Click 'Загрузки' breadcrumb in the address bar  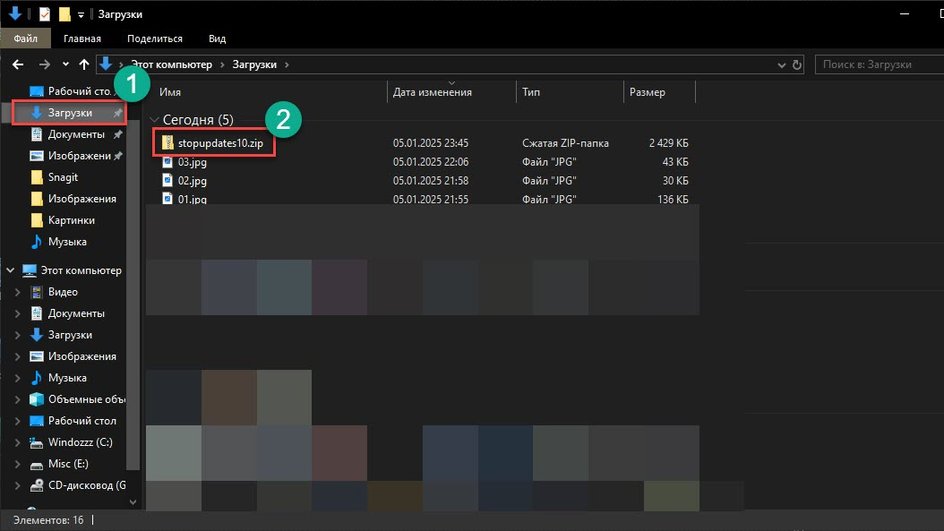(x=255, y=64)
